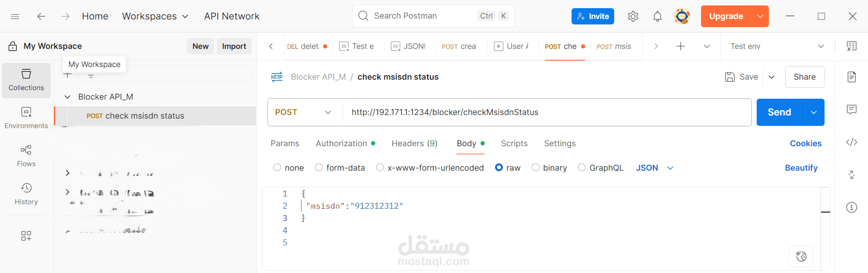Open the Collections sidebar panel
This screenshot has width=868, height=273.
pos(26,80)
